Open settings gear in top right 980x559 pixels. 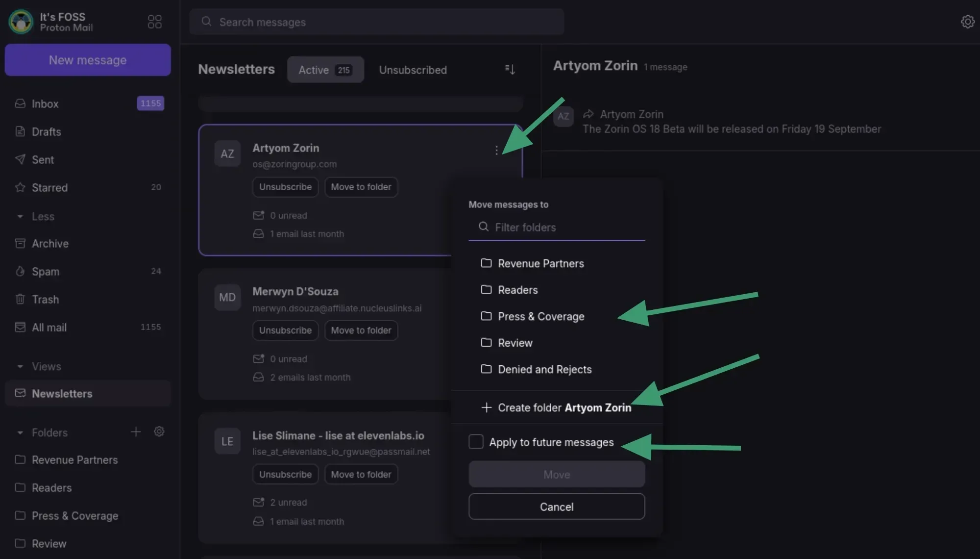pos(967,22)
